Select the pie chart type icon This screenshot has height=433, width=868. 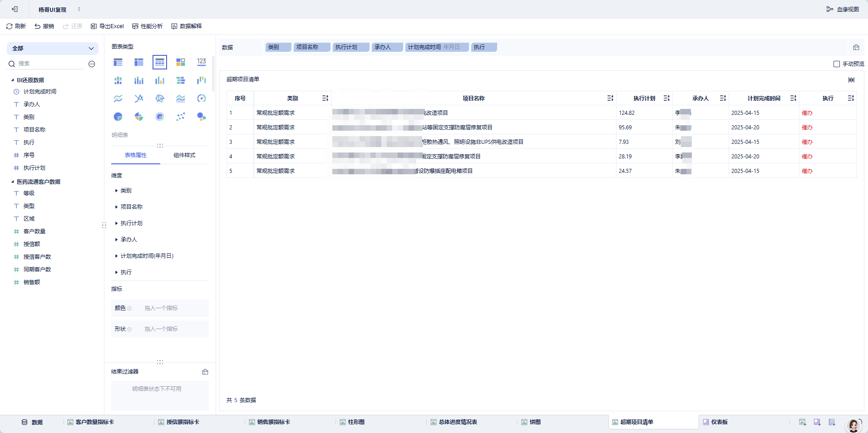coord(118,117)
